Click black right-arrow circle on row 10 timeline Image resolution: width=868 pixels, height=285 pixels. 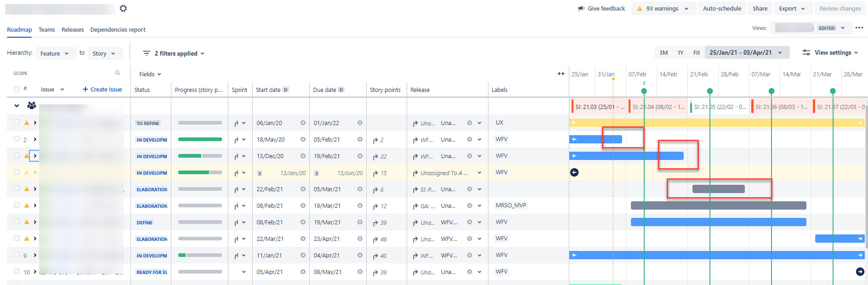coord(860,272)
